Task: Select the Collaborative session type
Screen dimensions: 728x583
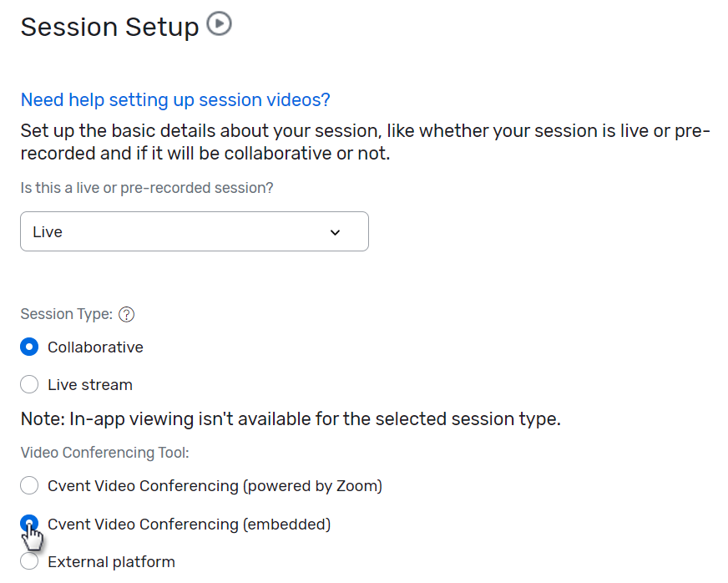Action: click(x=29, y=347)
